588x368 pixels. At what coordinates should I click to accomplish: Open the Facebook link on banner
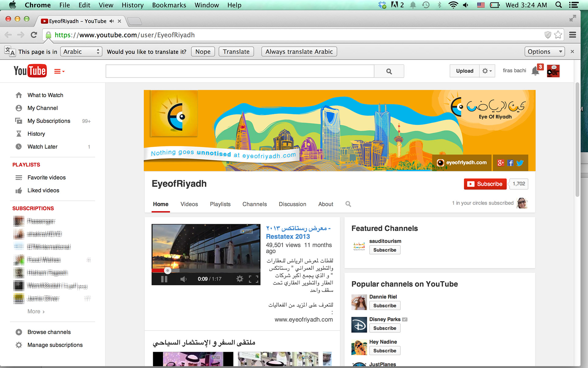(x=510, y=163)
